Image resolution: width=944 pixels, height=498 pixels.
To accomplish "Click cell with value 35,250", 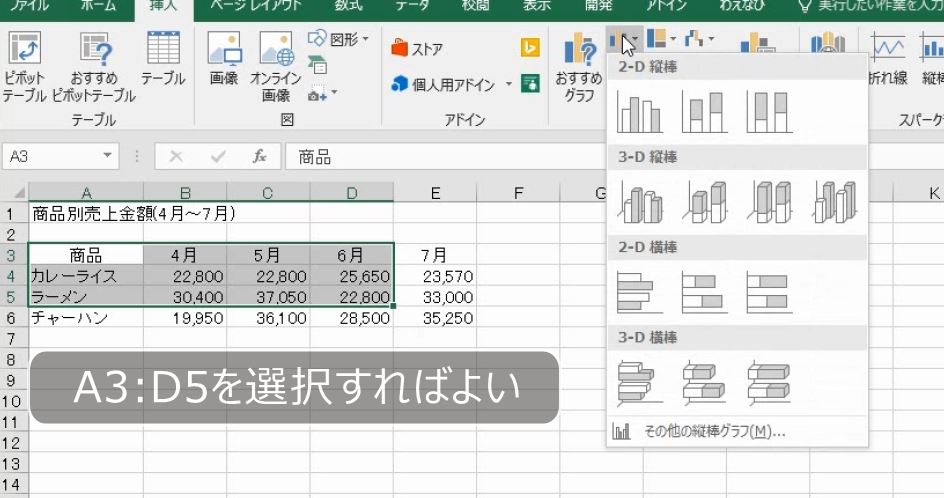I will tap(435, 318).
